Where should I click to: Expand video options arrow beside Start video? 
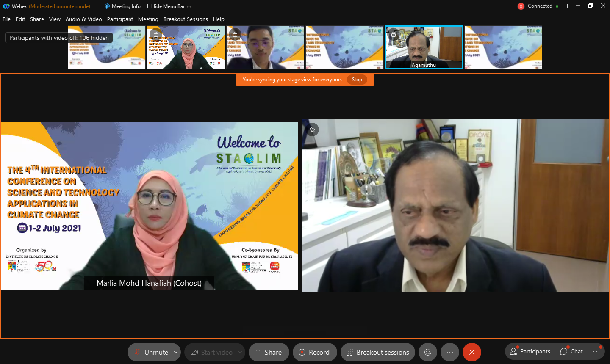tap(240, 352)
